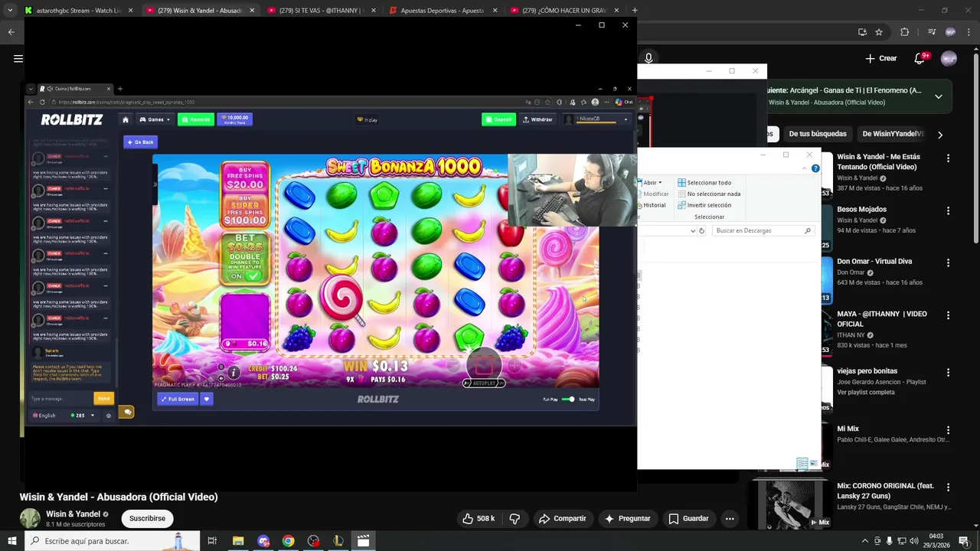Hit the slot spin button
980x551 pixels.
(484, 366)
